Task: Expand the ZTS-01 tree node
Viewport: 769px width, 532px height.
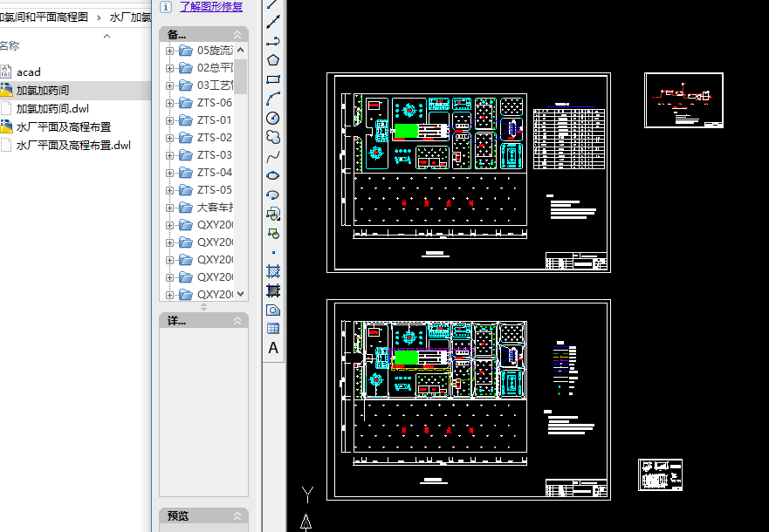Action: click(x=169, y=120)
